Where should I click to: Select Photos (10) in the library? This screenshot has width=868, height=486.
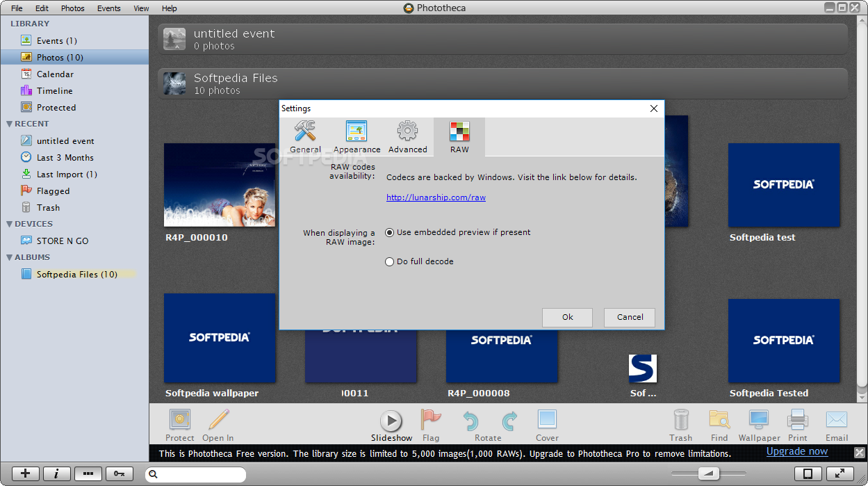tap(74, 57)
